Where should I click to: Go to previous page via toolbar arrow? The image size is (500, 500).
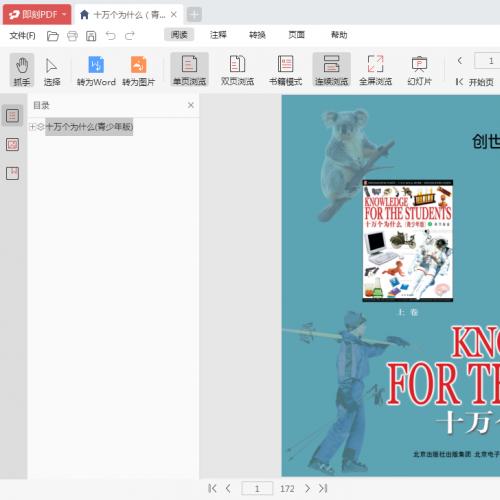click(460, 60)
